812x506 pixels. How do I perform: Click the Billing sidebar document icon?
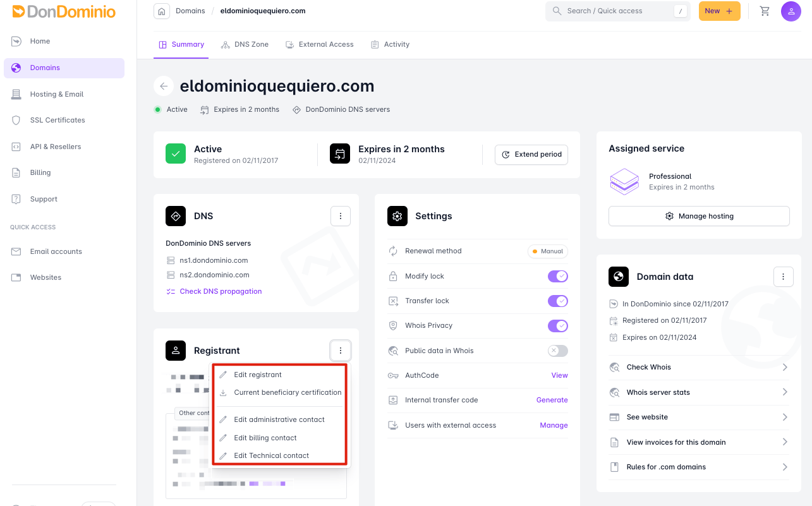16,172
